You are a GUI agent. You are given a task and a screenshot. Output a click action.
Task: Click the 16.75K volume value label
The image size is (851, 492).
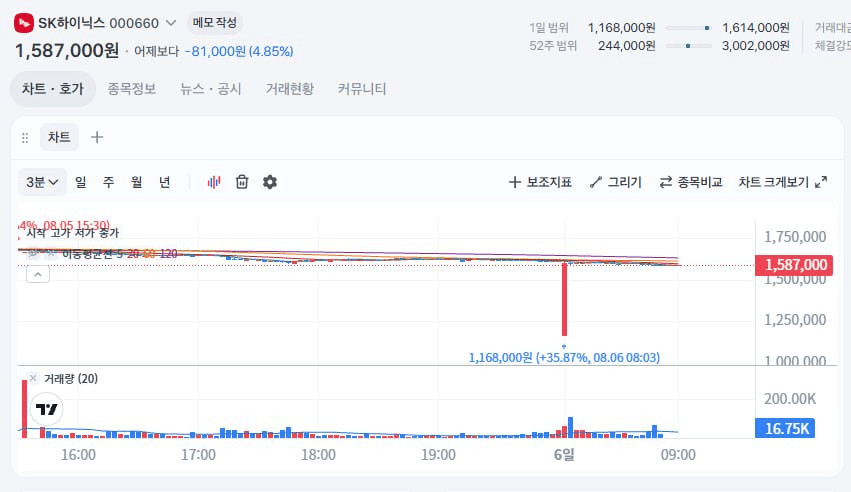click(786, 429)
